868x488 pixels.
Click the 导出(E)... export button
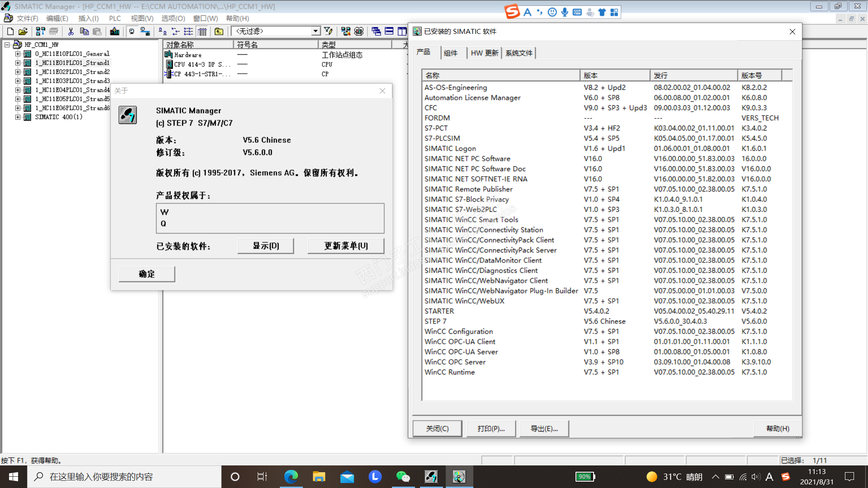(x=544, y=428)
